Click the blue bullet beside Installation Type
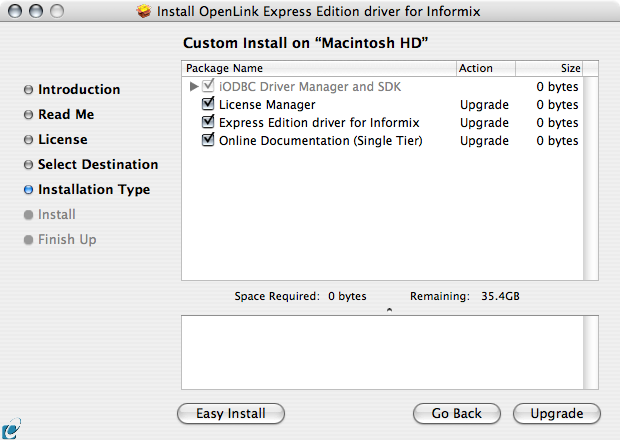 28,190
